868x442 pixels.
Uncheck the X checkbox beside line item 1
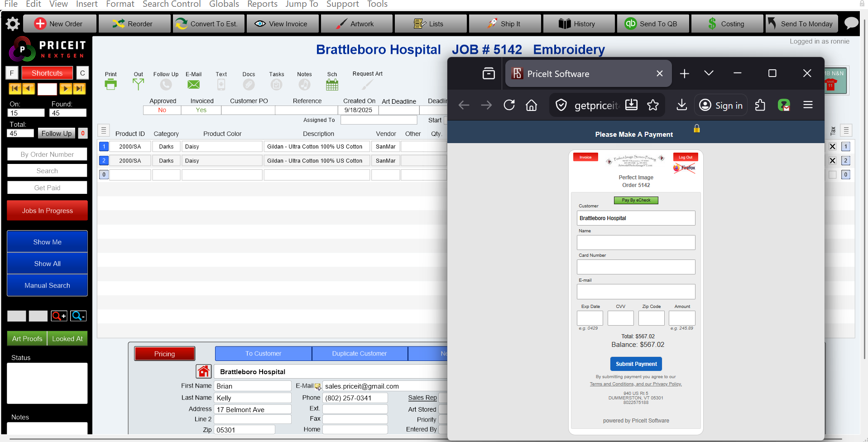832,146
